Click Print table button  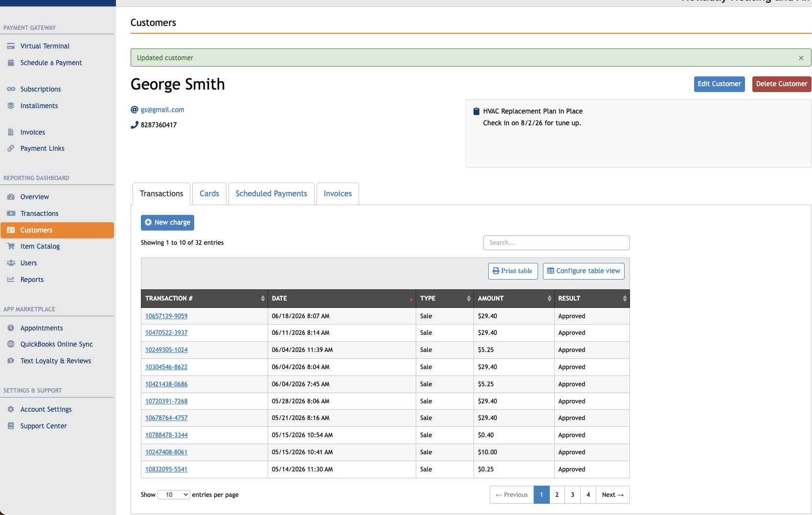pos(513,271)
